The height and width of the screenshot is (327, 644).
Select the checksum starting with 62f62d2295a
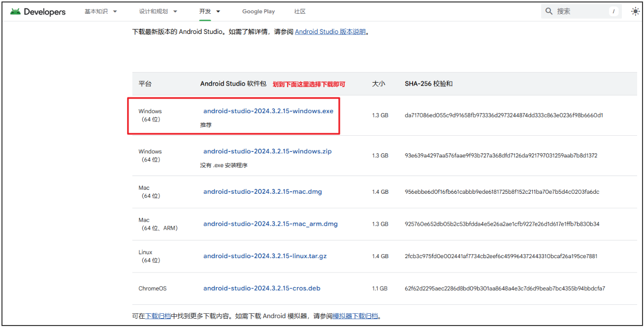(x=505, y=289)
